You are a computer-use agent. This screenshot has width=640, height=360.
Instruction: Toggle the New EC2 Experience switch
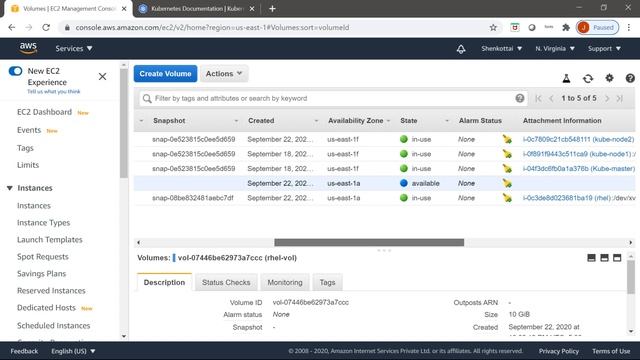pyautogui.click(x=16, y=71)
